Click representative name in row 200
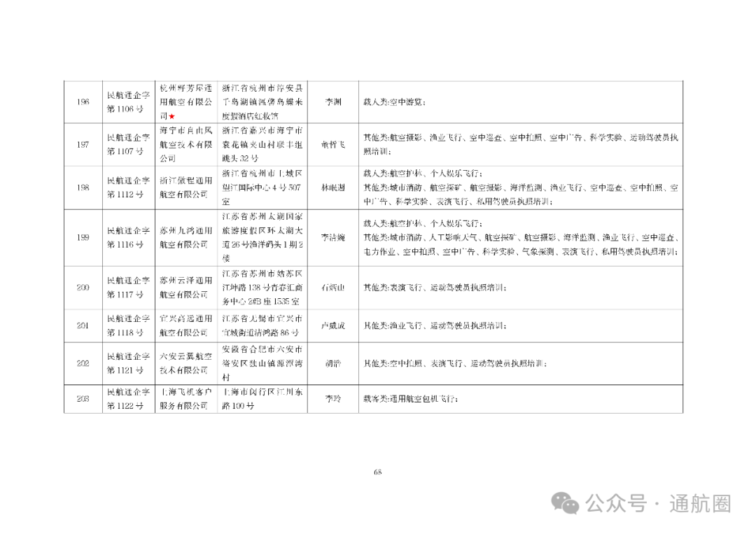Image resolution: width=756 pixels, height=534 pixels. tap(333, 287)
